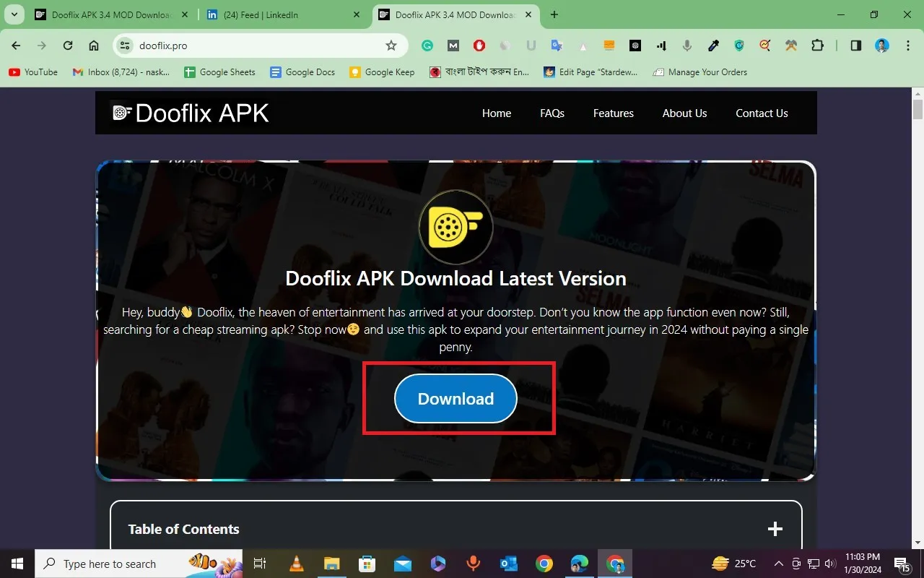
Task: Open VLC media player from taskbar
Action: pos(296,564)
